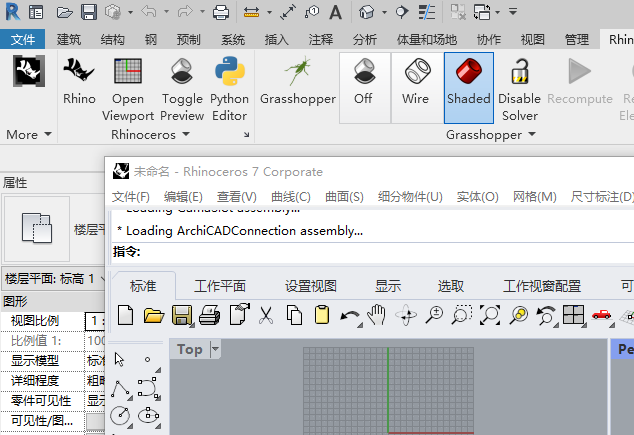Screen dimensions: 634x435
Task: Open the 文件 tab in Revit
Action: (x=23, y=39)
